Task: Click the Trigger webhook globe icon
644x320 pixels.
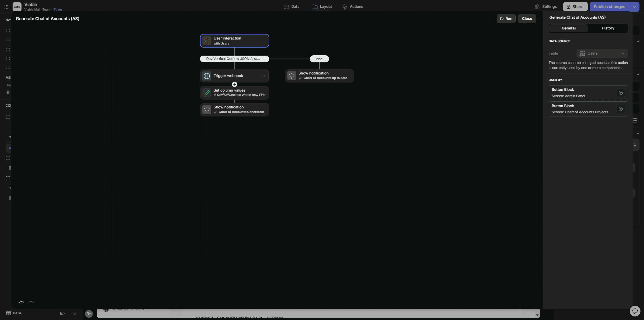Action: [x=207, y=76]
